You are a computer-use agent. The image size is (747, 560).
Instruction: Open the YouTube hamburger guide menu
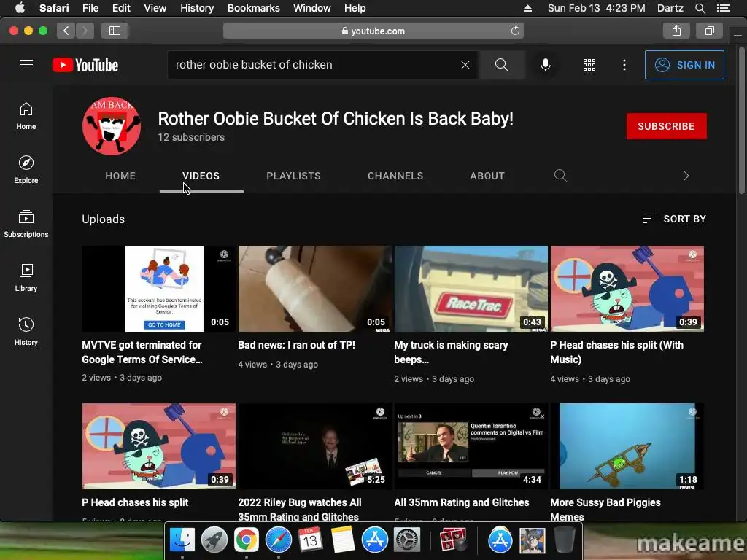click(26, 65)
